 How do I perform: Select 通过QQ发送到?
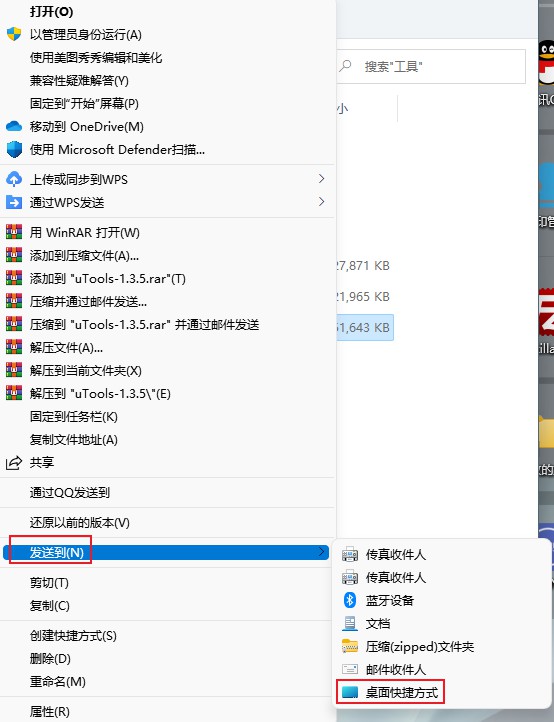tap(70, 493)
